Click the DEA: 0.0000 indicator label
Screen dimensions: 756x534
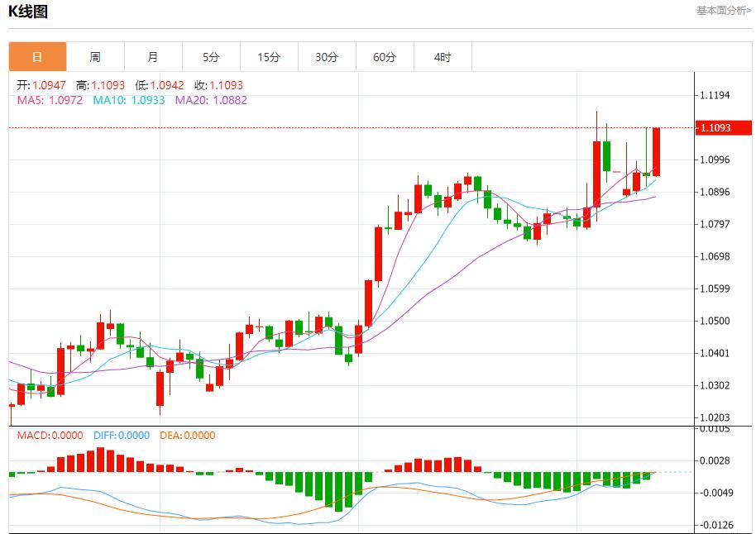pyautogui.click(x=186, y=436)
